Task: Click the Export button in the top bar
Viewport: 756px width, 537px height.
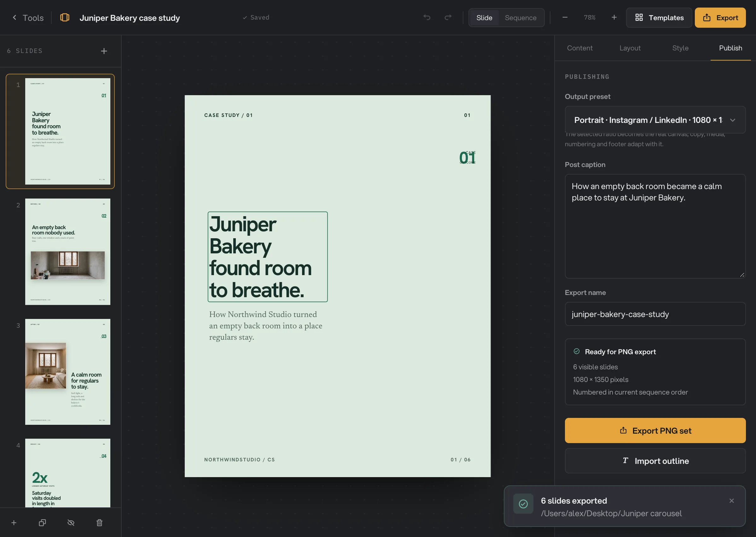Action: pos(720,18)
